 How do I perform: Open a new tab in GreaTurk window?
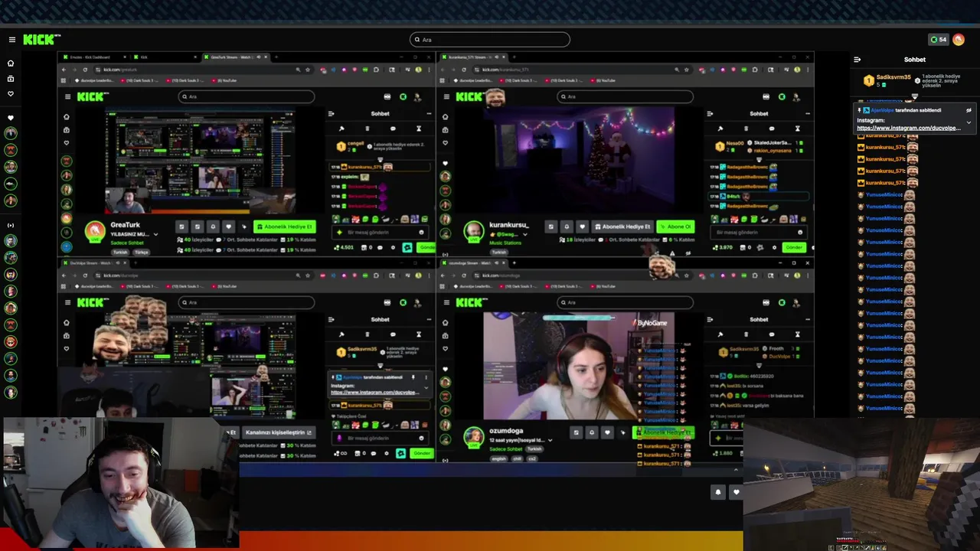(276, 57)
